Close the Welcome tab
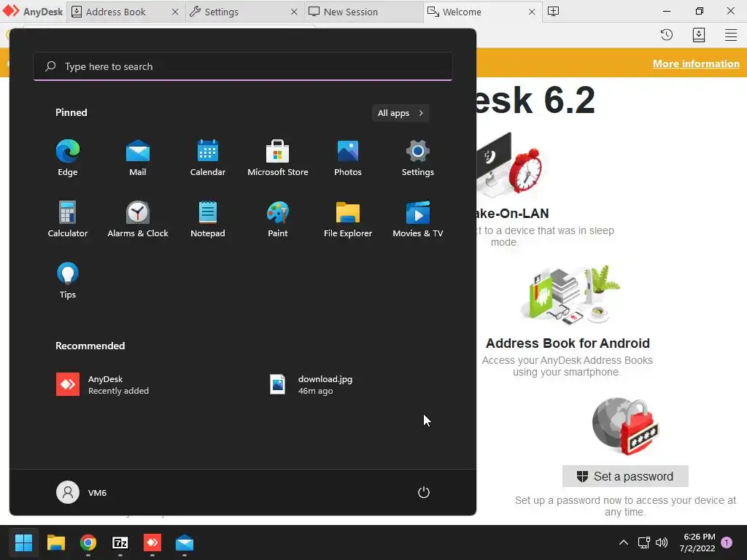This screenshot has height=560, width=747. (532, 12)
